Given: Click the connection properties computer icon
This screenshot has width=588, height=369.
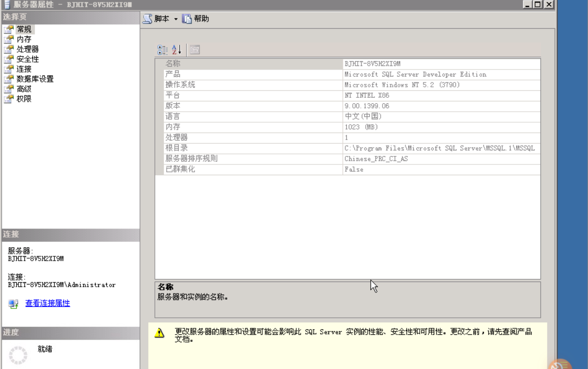Looking at the screenshot, I should [13, 303].
